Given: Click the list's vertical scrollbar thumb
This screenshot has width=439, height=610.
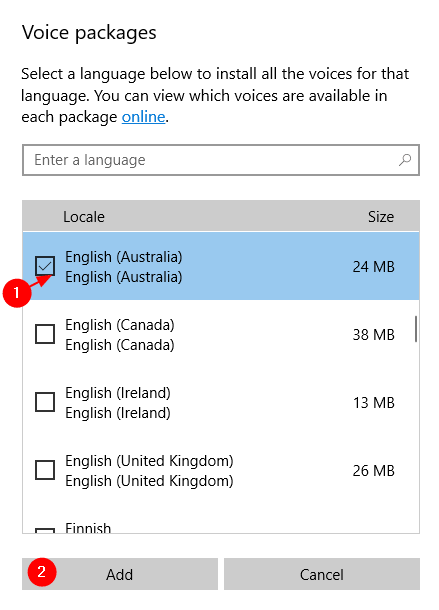Looking at the screenshot, I should tap(416, 329).
